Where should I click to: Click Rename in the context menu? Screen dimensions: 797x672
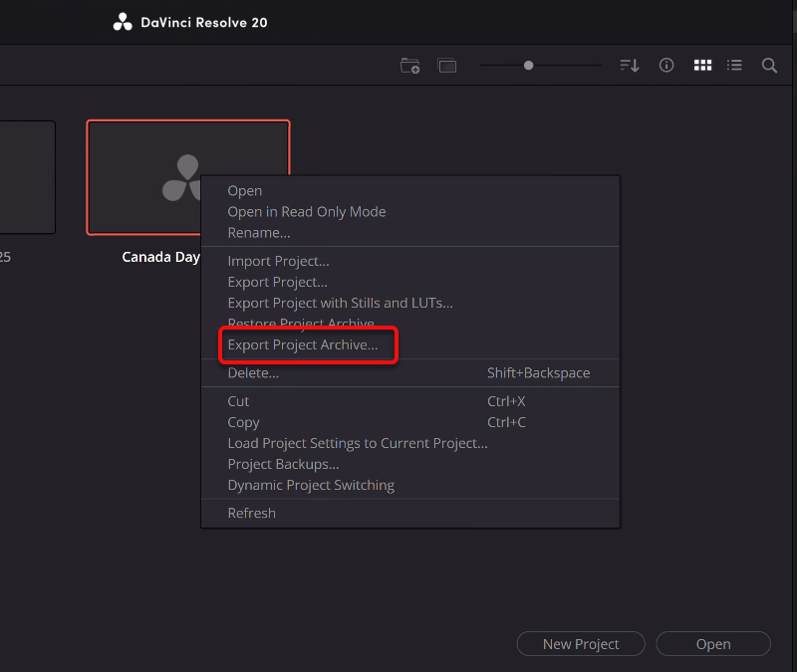(259, 233)
